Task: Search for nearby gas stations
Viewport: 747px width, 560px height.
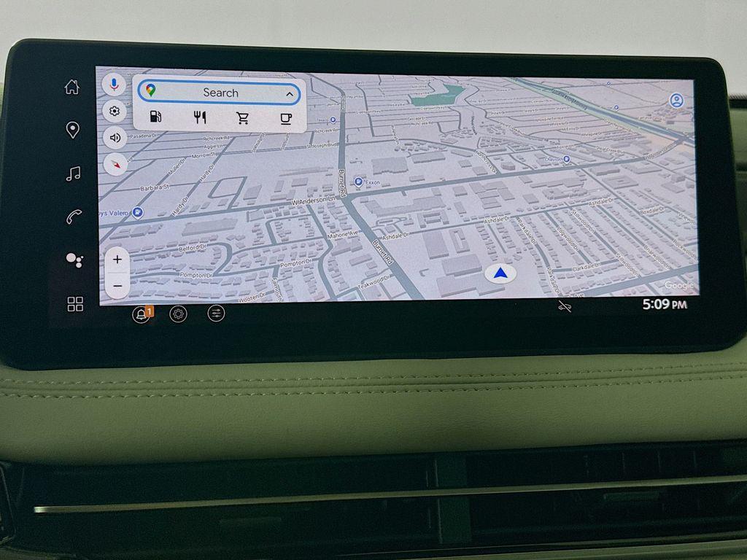Action: pos(155,117)
